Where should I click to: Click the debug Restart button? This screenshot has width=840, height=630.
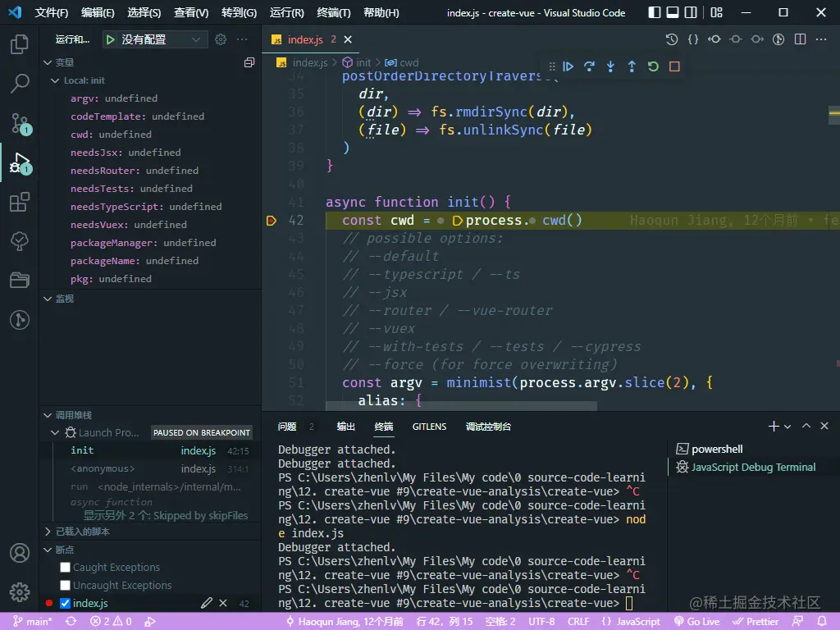tap(653, 66)
